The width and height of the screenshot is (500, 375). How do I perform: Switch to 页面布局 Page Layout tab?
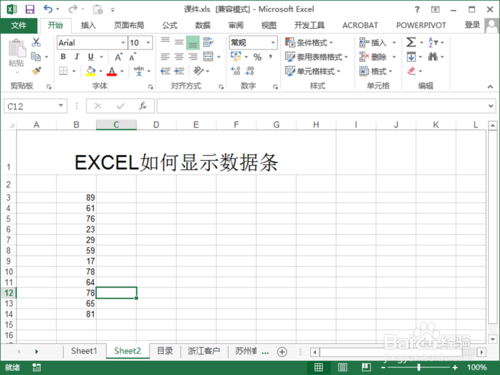[129, 25]
